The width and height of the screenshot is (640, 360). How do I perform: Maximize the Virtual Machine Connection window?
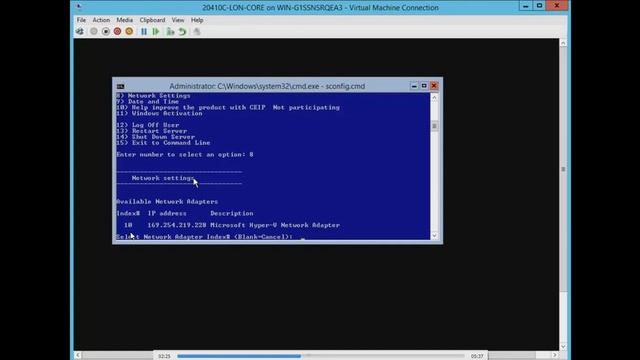click(x=540, y=6)
